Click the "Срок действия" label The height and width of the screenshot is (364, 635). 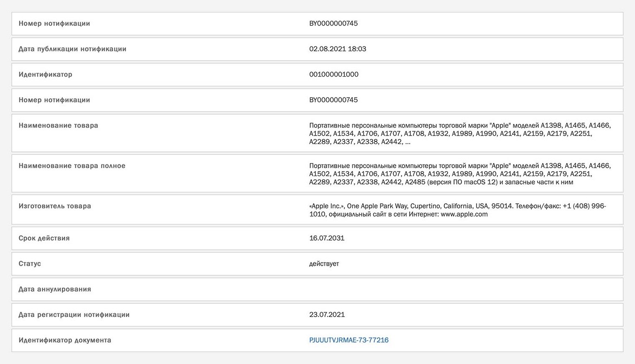coord(44,238)
